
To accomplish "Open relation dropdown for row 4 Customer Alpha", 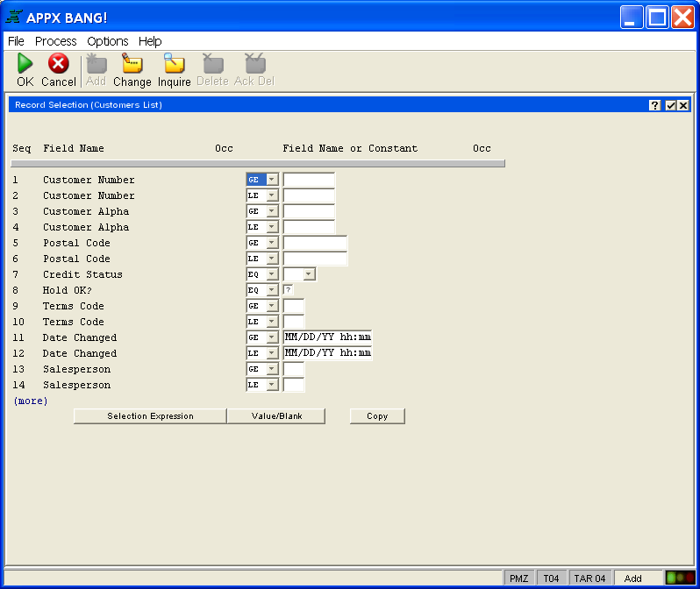I will coord(272,227).
